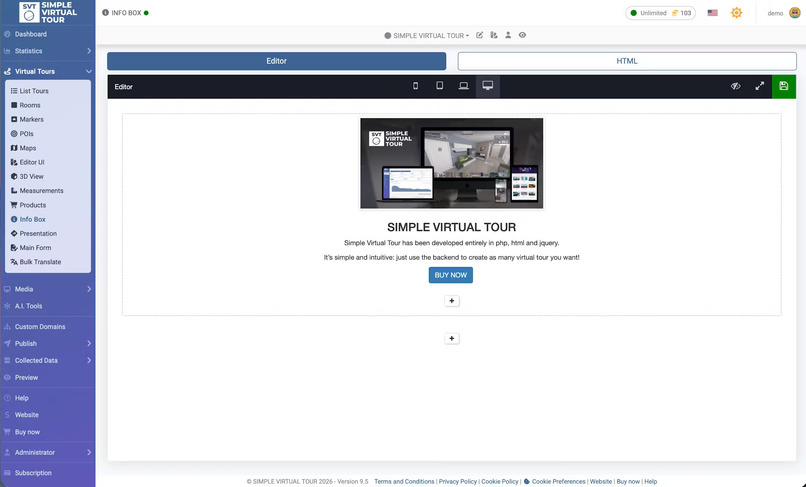This screenshot has height=487, width=806.
Task: Open the Website link in footer
Action: (x=601, y=482)
